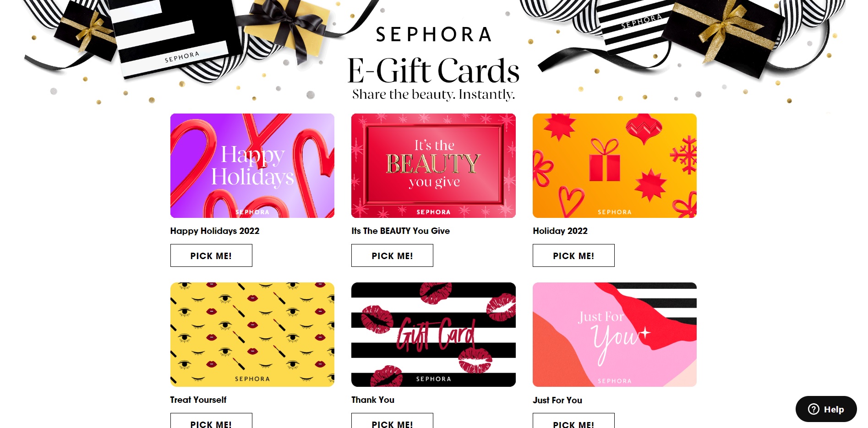Pick the Just For You card button

[573, 421]
